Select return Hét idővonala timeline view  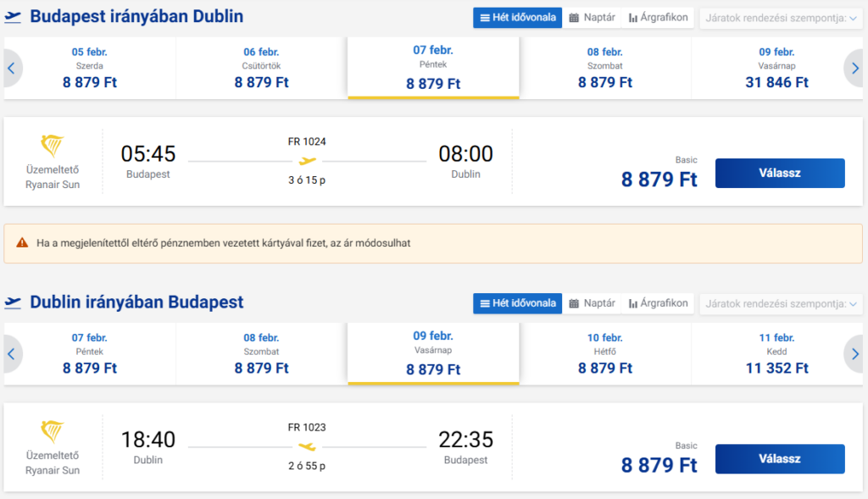517,302
